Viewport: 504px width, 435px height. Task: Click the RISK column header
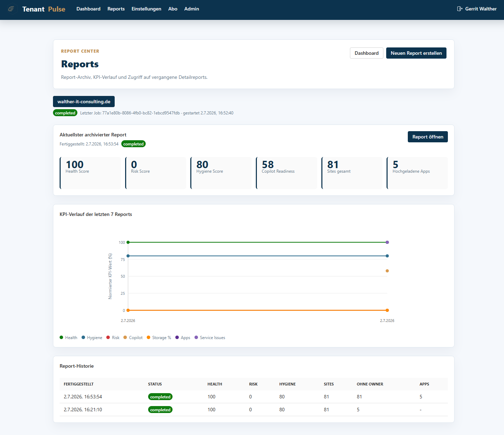tap(253, 384)
